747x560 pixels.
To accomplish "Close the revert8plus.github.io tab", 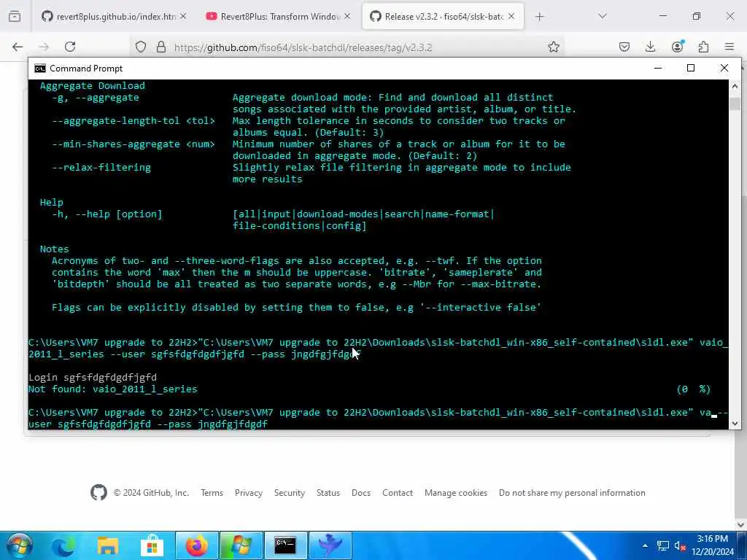I will click(x=183, y=16).
